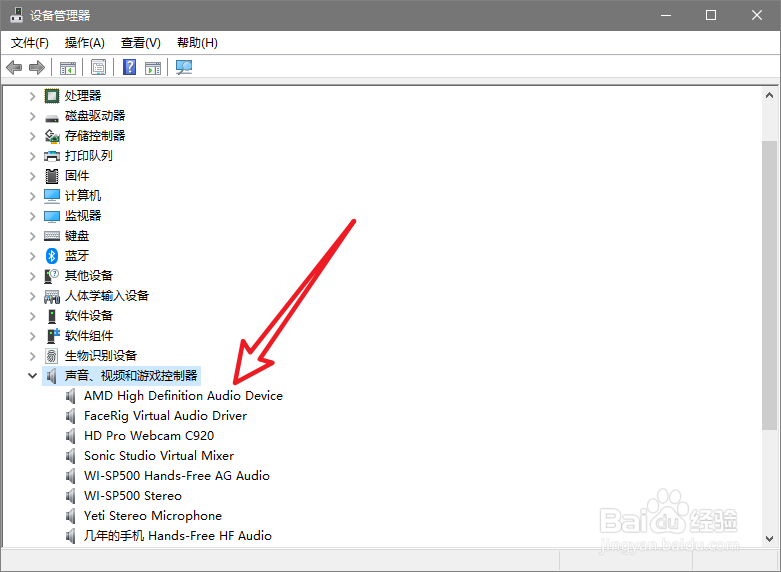The image size is (781, 572).
Task: Select 几年的手机 Hands-Free HF Audio
Action: click(178, 536)
